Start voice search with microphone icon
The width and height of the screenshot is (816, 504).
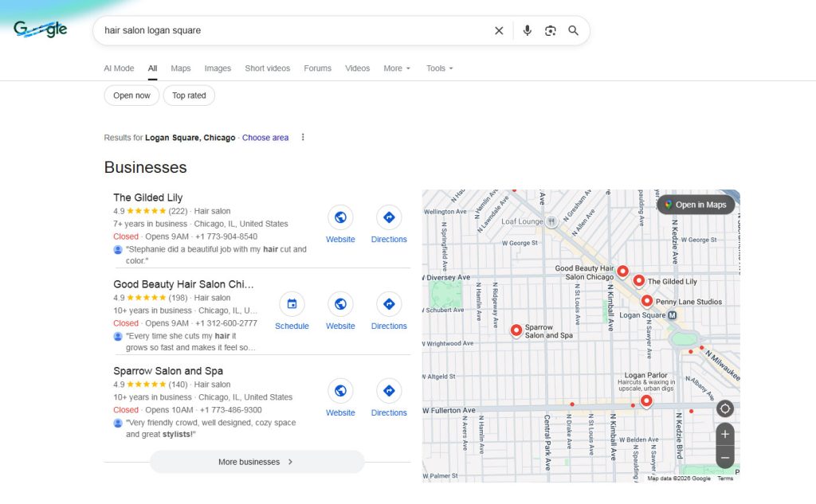(527, 31)
